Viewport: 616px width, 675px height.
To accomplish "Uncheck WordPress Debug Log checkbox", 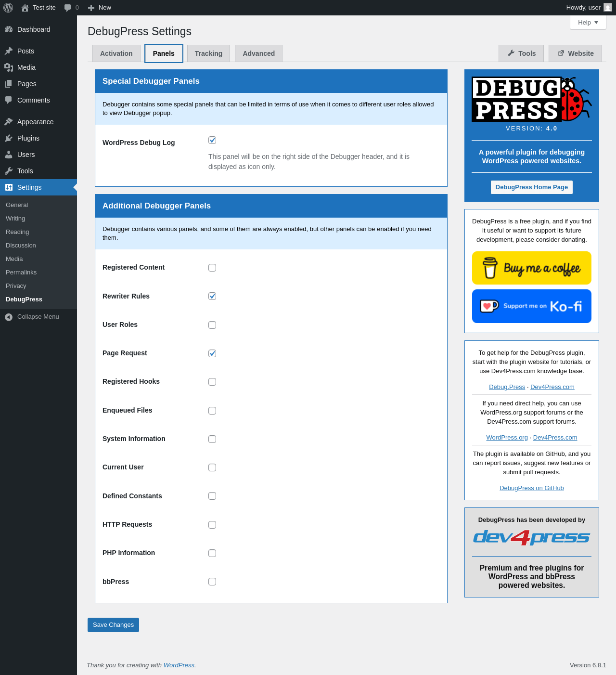I will pos(212,140).
